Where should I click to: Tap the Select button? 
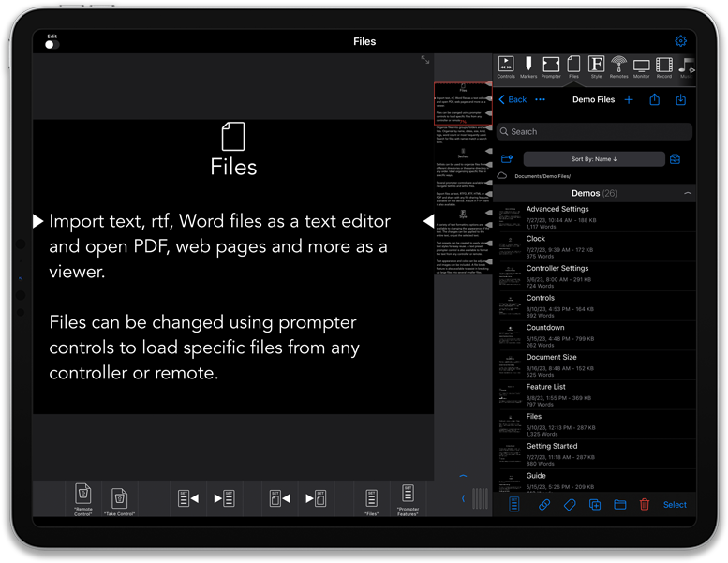point(675,505)
